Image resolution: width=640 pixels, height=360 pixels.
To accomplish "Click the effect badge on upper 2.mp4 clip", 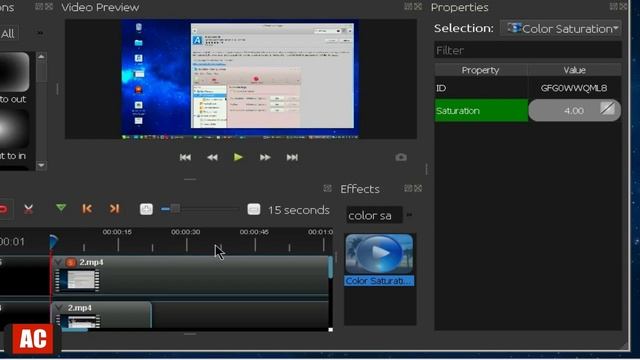I will (x=71, y=262).
